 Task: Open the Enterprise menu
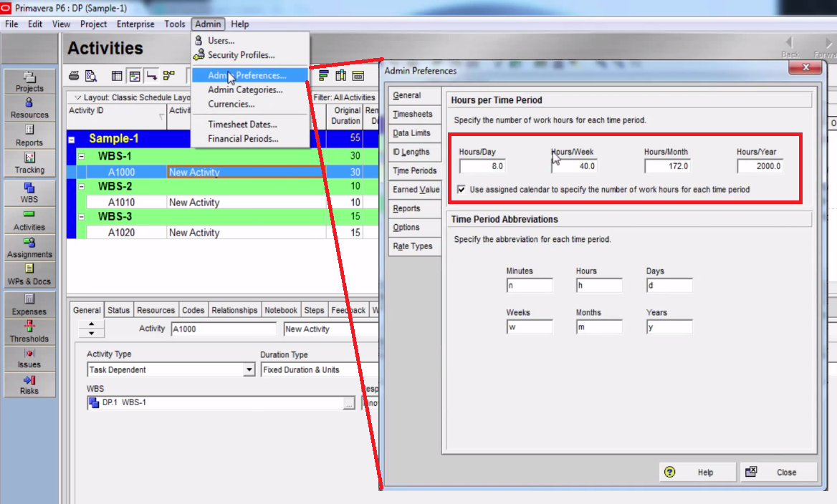[x=135, y=24]
